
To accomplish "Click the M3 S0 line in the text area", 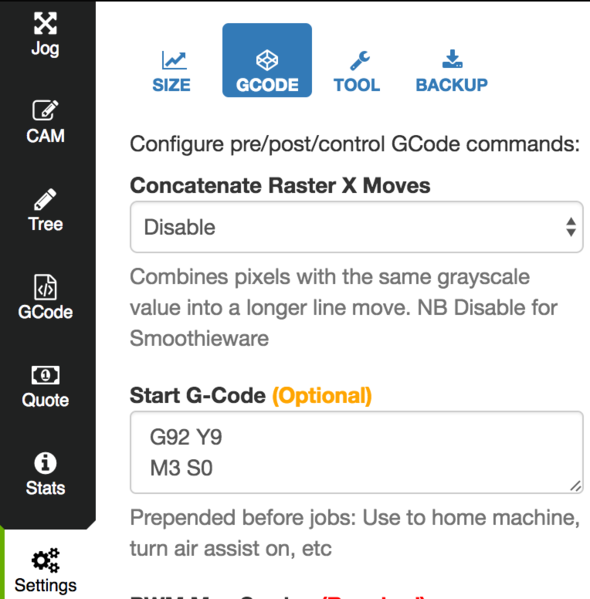I will (x=182, y=468).
